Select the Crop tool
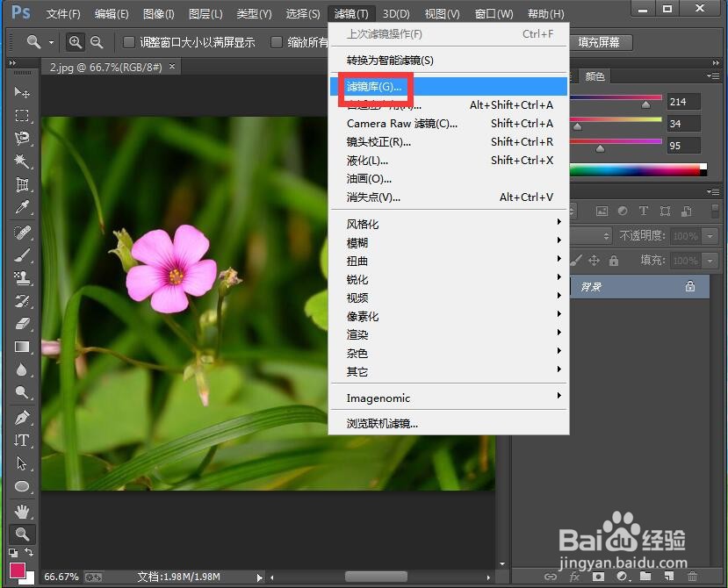 tap(22, 184)
